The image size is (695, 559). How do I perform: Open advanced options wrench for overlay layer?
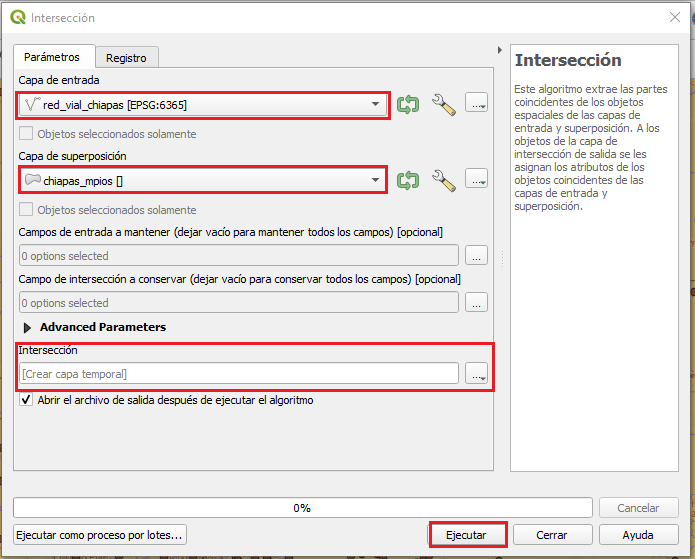click(x=443, y=180)
